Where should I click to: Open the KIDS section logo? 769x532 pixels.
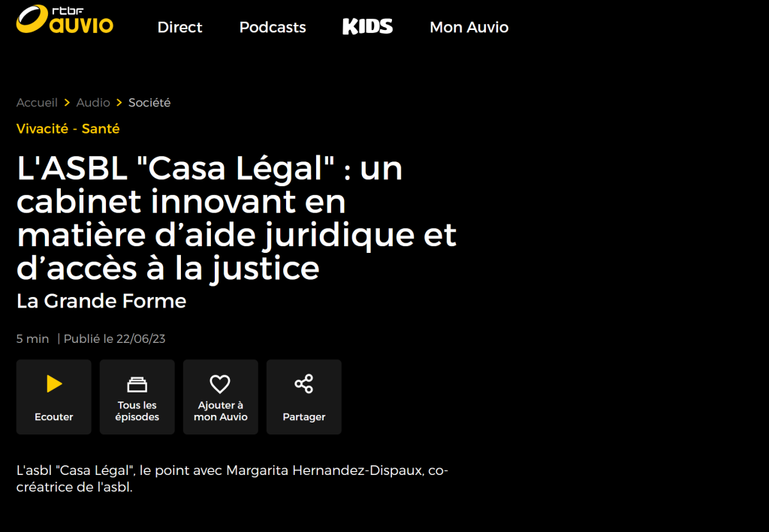368,26
